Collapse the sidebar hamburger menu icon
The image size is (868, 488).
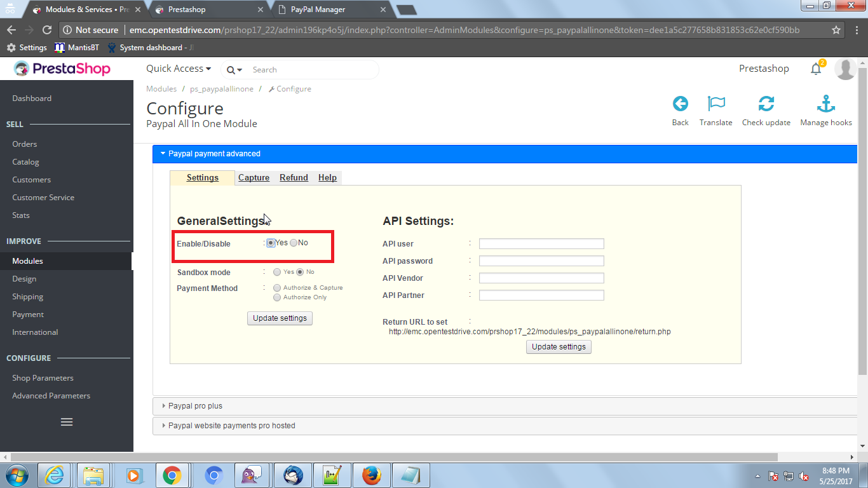coord(67,422)
